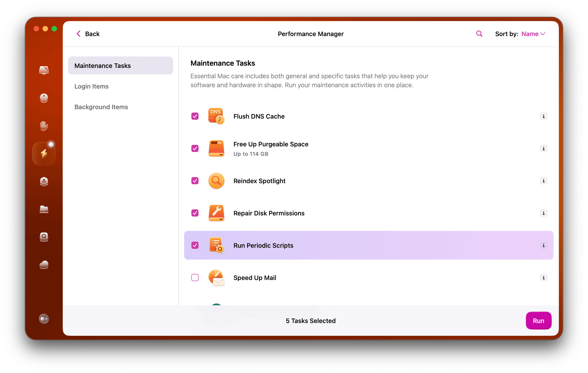588x373 pixels.
Task: Show info for Free Up Purgeable Space
Action: click(544, 148)
